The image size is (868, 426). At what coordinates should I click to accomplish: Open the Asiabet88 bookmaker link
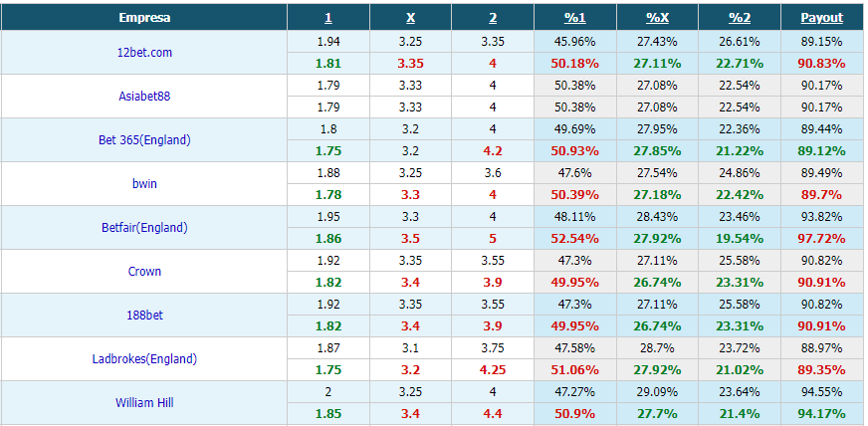144,97
